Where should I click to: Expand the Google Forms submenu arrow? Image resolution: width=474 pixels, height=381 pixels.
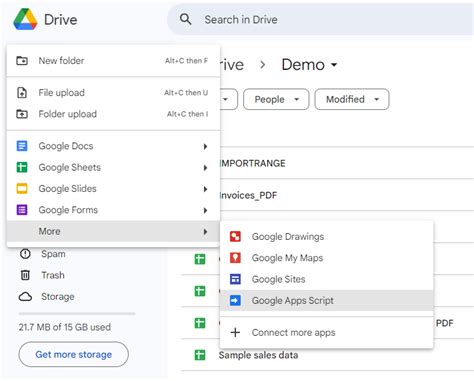pos(205,210)
